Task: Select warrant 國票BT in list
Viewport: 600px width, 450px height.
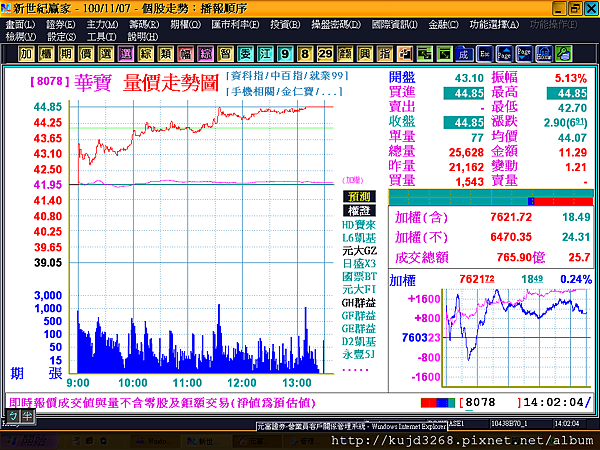Action: (359, 276)
